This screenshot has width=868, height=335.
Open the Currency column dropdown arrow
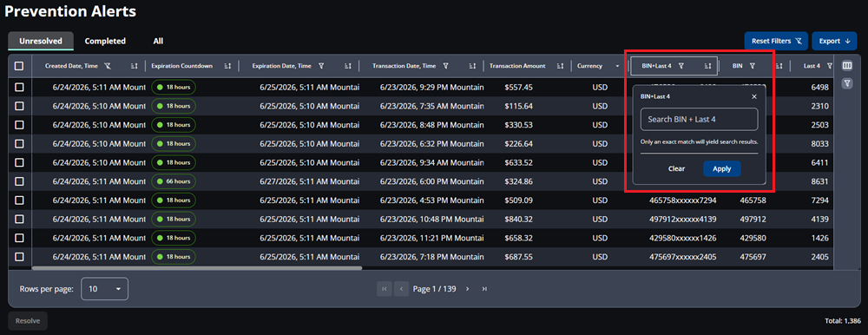pos(617,66)
